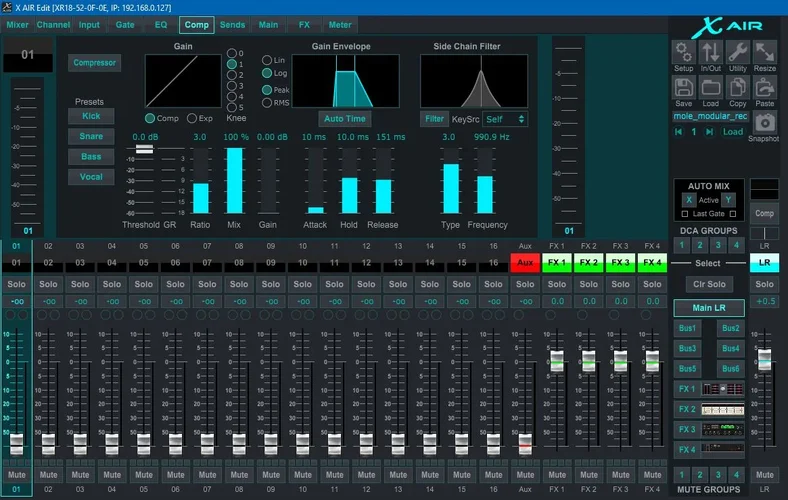The image size is (788, 500).
Task: Skip to the next snapshot with the forward arrow
Action: [x=710, y=132]
